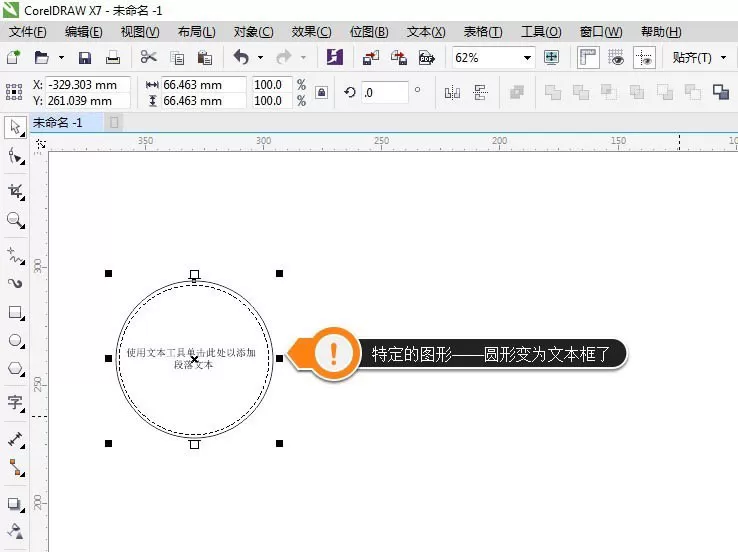Image resolution: width=738 pixels, height=552 pixels.
Task: Toggle the lock ratio button
Action: [321, 92]
